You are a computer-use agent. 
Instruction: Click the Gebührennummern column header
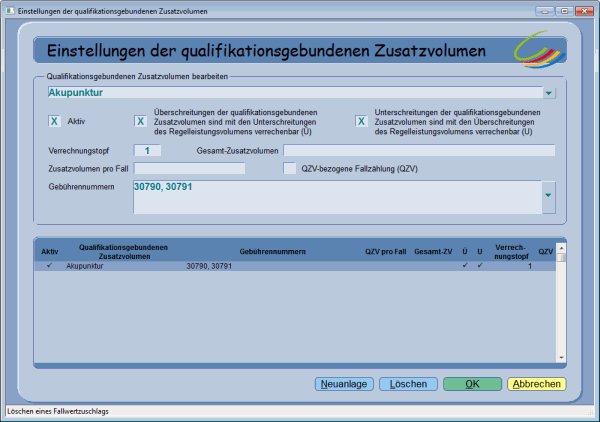[x=272, y=252]
